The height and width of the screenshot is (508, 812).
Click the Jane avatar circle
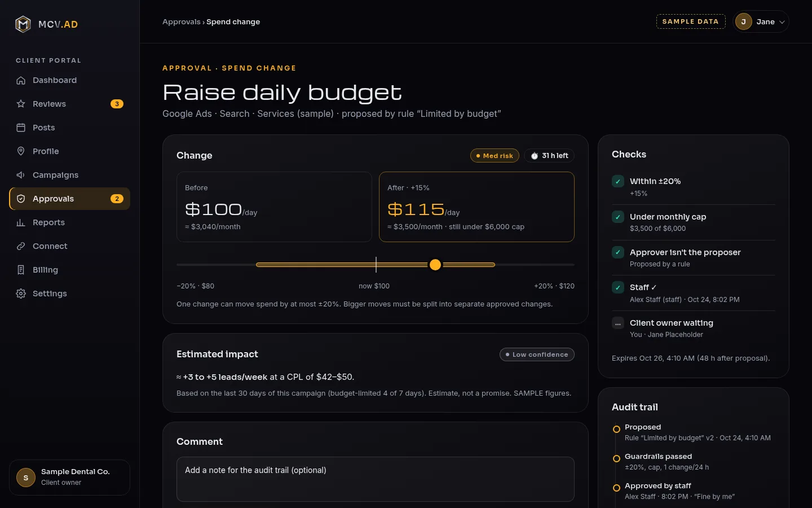coord(744,21)
